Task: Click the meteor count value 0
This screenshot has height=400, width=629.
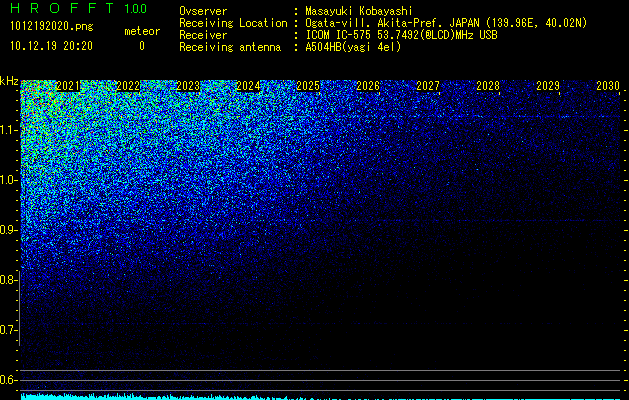Action: click(x=142, y=46)
